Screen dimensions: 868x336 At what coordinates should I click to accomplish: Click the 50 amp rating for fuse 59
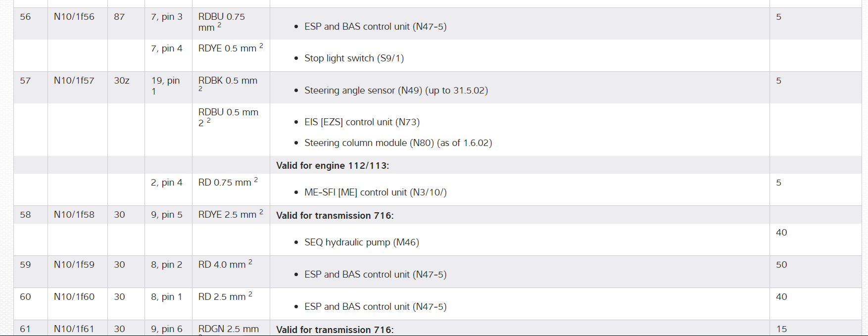point(781,265)
